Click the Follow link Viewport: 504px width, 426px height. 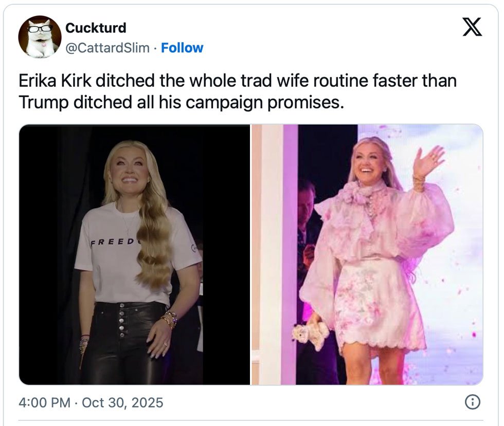[x=182, y=48]
